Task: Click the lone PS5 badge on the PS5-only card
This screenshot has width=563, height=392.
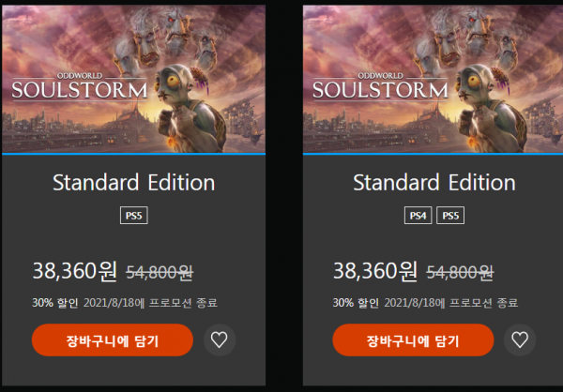Action: [x=134, y=216]
